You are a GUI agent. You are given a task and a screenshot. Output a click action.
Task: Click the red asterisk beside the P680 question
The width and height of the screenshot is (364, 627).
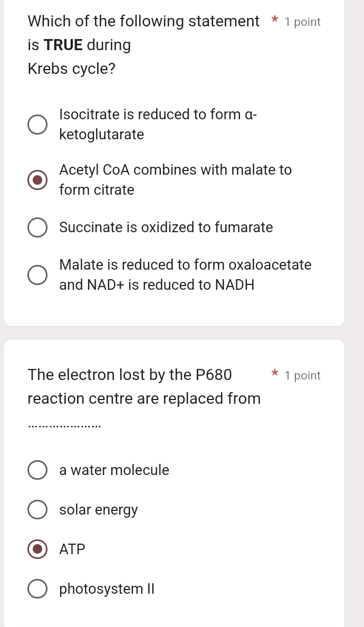click(x=274, y=375)
